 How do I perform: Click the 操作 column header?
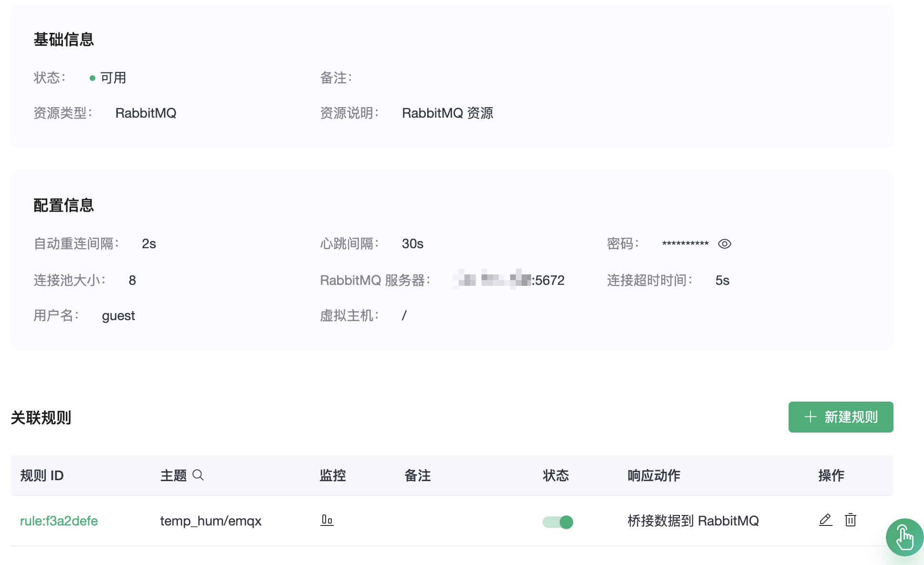(831, 475)
